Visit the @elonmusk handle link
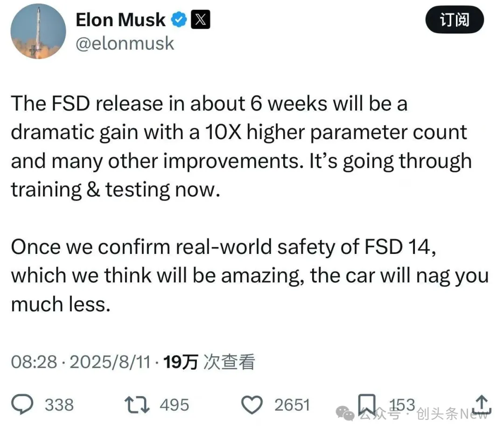 point(125,43)
